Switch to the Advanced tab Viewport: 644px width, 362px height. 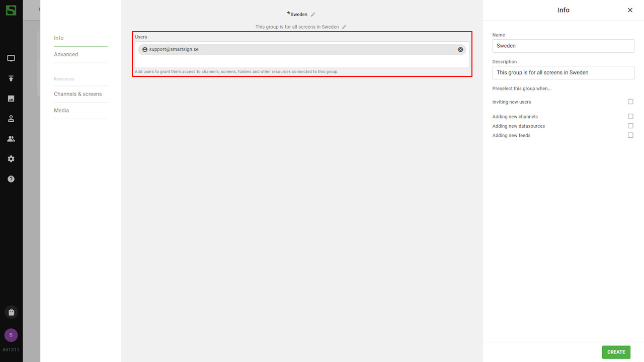[x=66, y=54]
